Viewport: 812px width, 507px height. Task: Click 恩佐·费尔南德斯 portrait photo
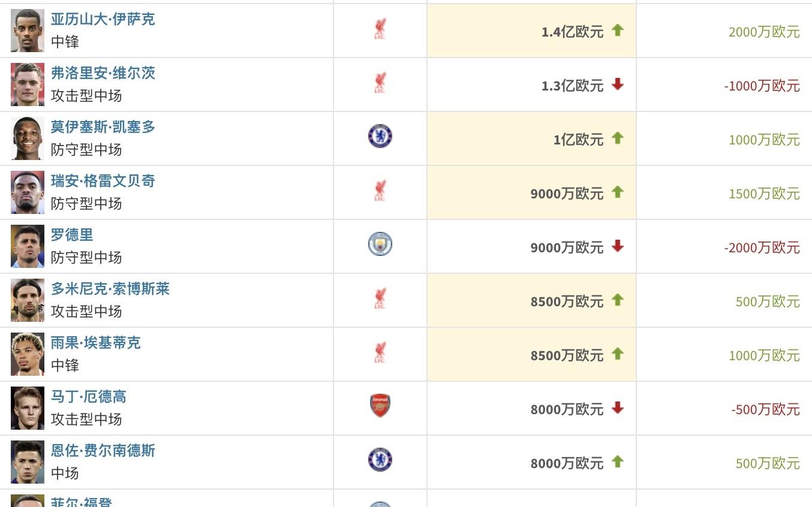pyautogui.click(x=28, y=462)
